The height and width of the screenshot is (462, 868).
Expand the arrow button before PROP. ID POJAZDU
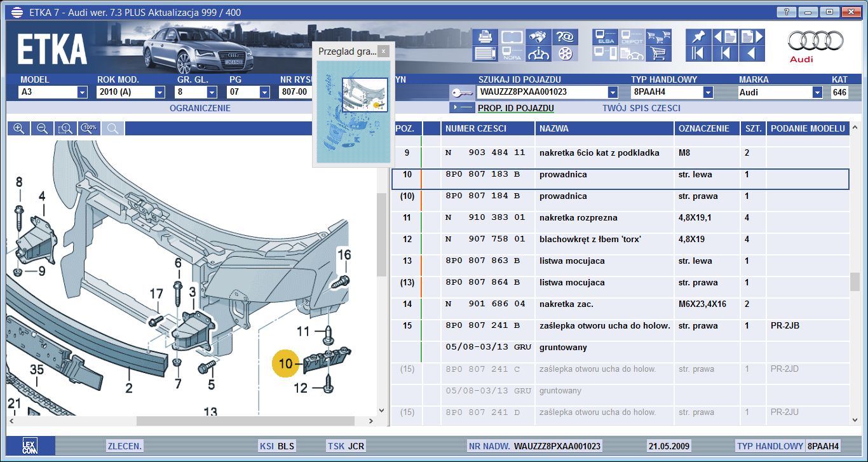click(461, 108)
